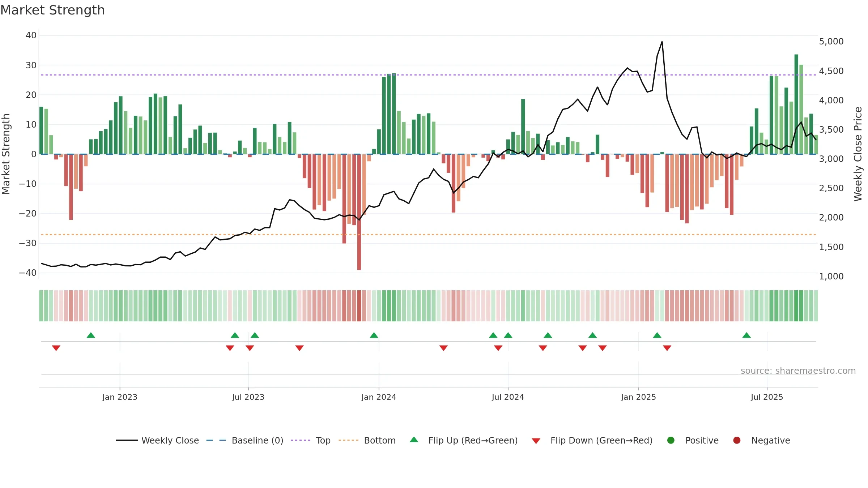
Task: Click the source: sharemaestro.com text
Action: [x=798, y=371]
